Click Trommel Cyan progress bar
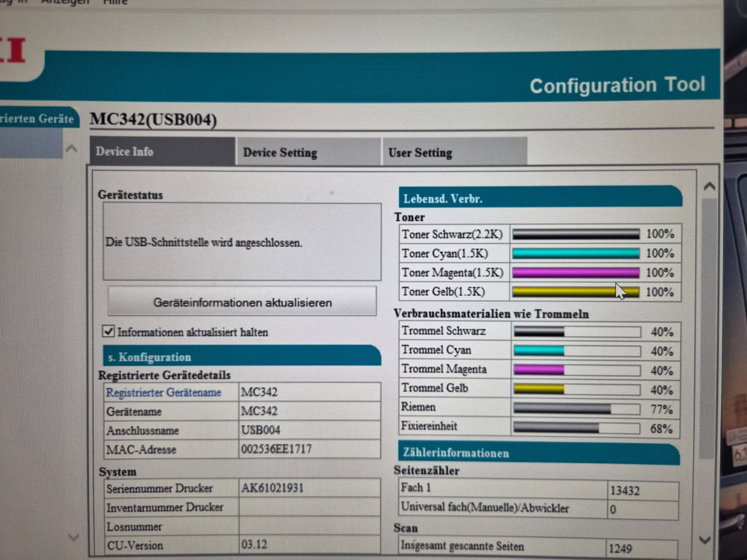The height and width of the screenshot is (560, 747). 577,351
